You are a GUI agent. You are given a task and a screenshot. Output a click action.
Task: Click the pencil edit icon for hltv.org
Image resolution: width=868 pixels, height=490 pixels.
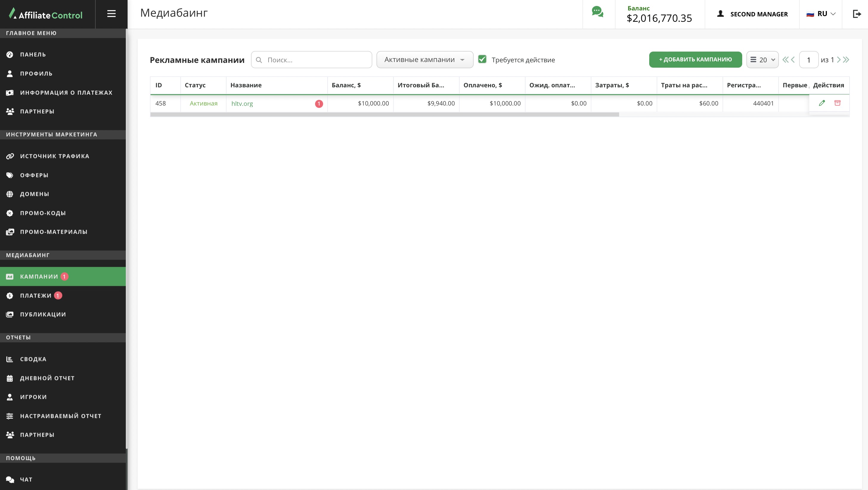point(822,103)
